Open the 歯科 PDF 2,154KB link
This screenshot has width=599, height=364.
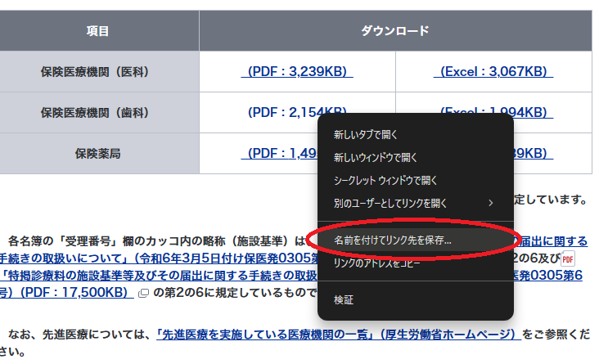tap(278, 112)
